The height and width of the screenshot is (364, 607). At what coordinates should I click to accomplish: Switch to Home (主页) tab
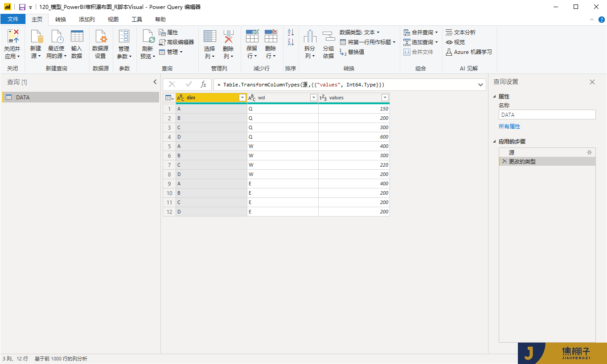tap(37, 20)
